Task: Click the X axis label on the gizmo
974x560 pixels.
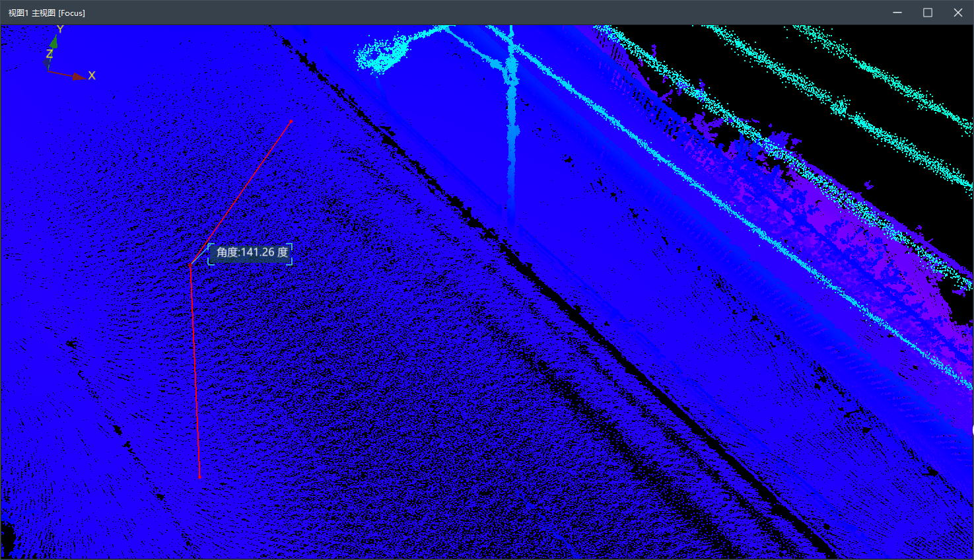Action: tap(92, 76)
